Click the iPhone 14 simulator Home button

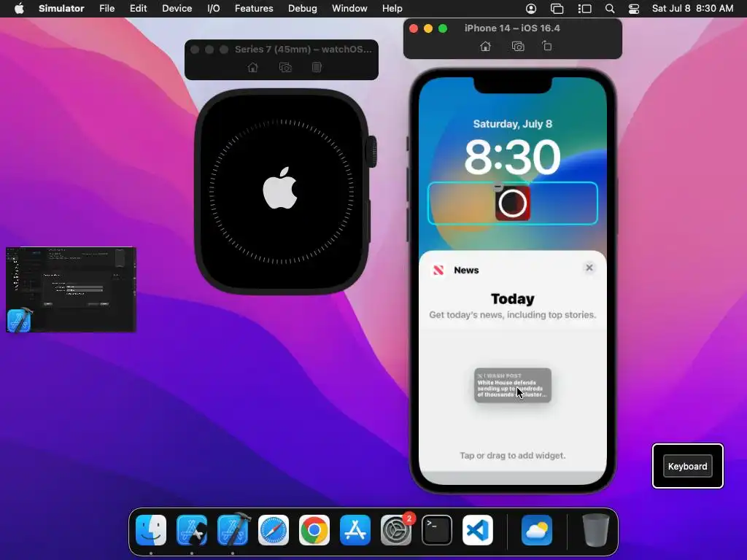(x=485, y=46)
